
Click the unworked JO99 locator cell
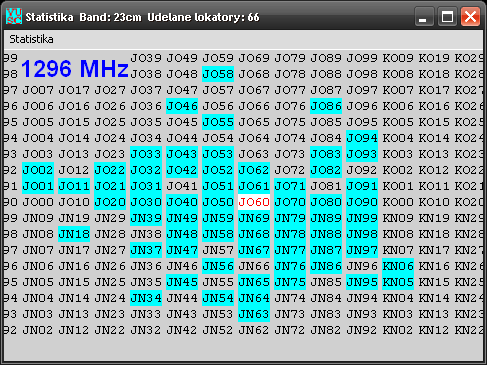tap(362, 58)
